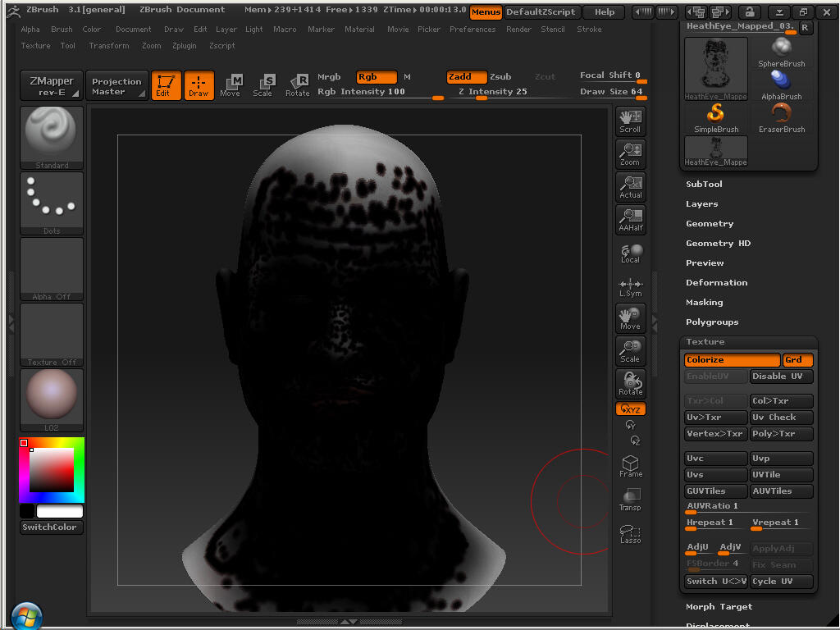Click the Scroll canvas icon

click(x=630, y=121)
